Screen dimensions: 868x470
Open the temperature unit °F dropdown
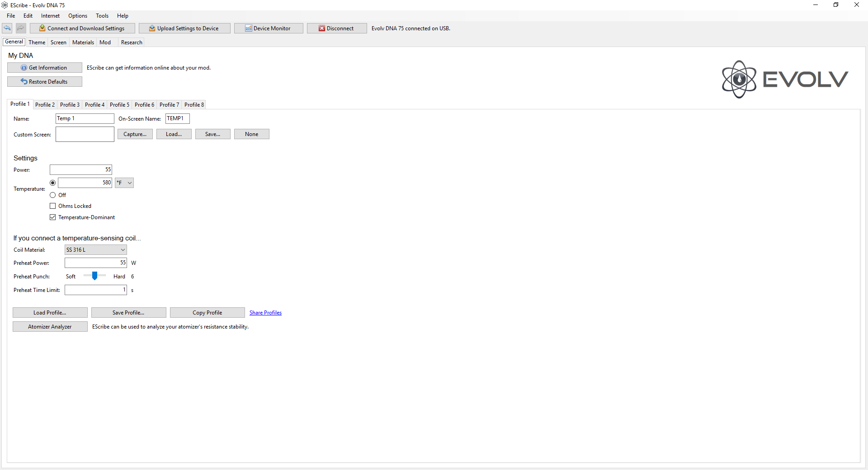coord(124,183)
